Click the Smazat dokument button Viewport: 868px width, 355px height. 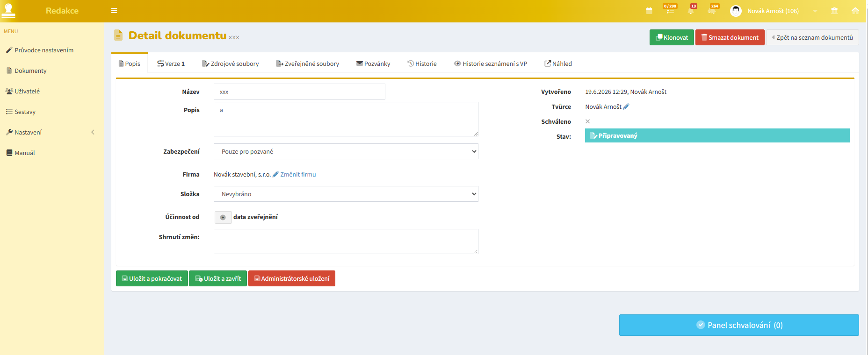click(x=730, y=37)
